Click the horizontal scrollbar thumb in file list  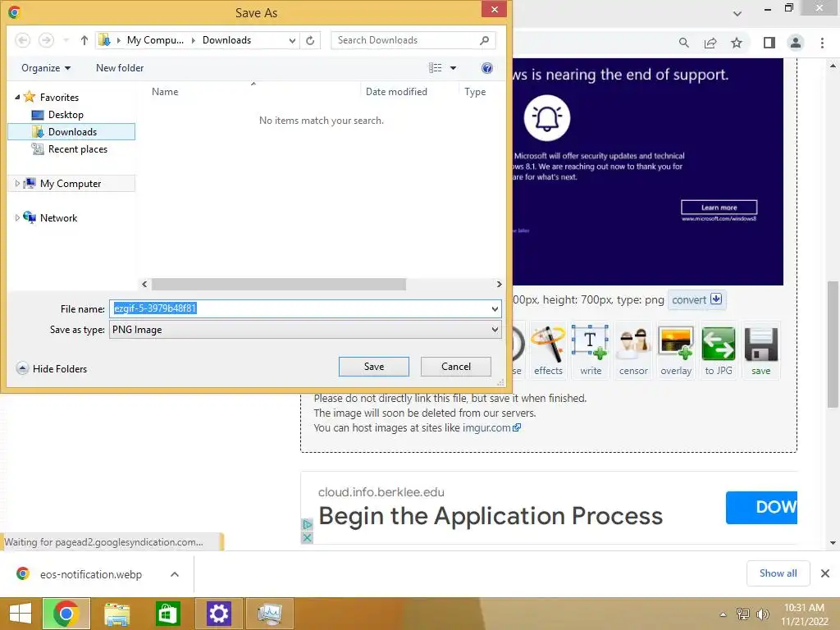tap(279, 285)
